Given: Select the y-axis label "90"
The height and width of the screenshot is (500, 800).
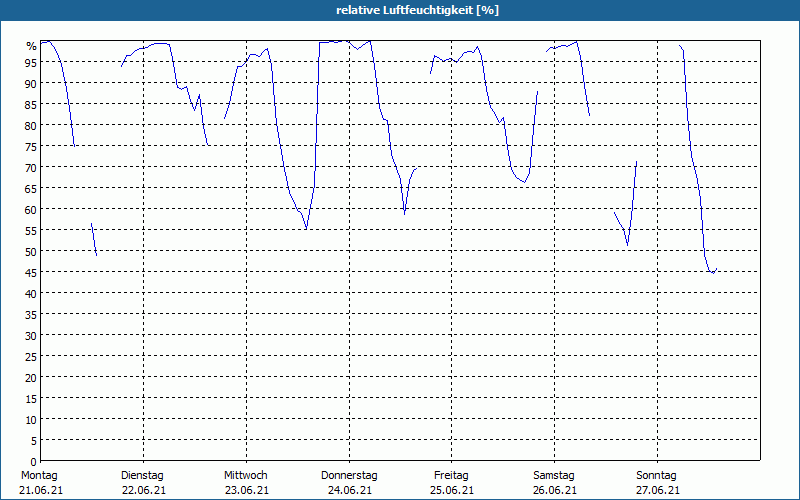Looking at the screenshot, I should [x=31, y=84].
